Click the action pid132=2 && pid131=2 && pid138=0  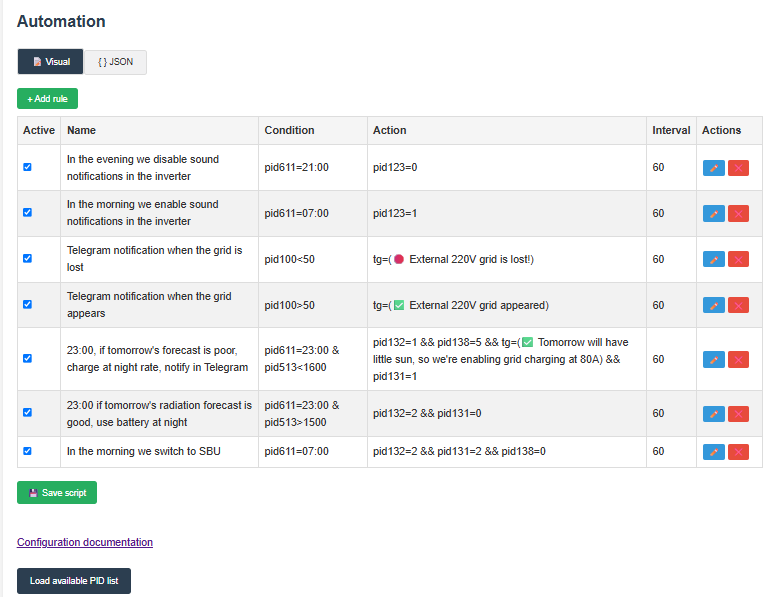tap(459, 452)
